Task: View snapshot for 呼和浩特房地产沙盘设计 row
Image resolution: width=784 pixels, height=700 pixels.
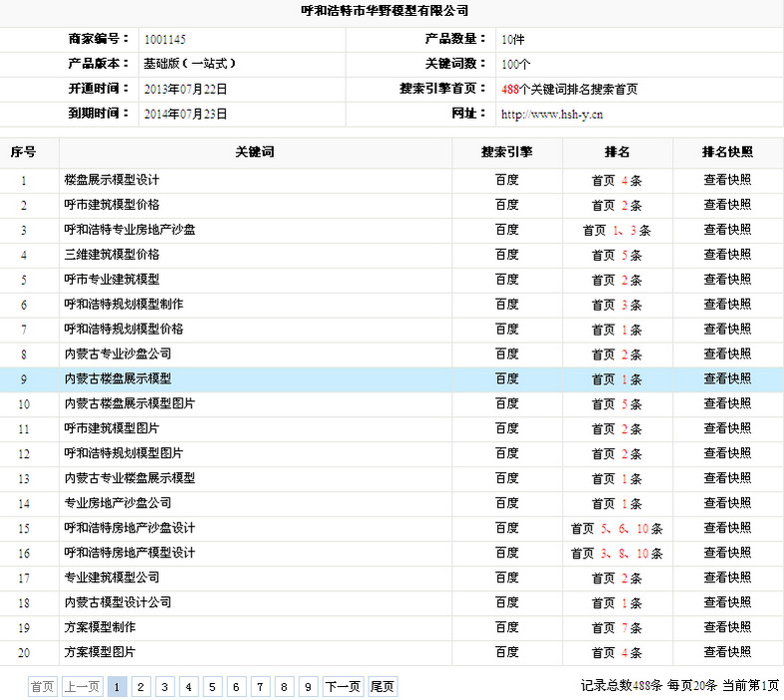Action: pyautogui.click(x=727, y=528)
